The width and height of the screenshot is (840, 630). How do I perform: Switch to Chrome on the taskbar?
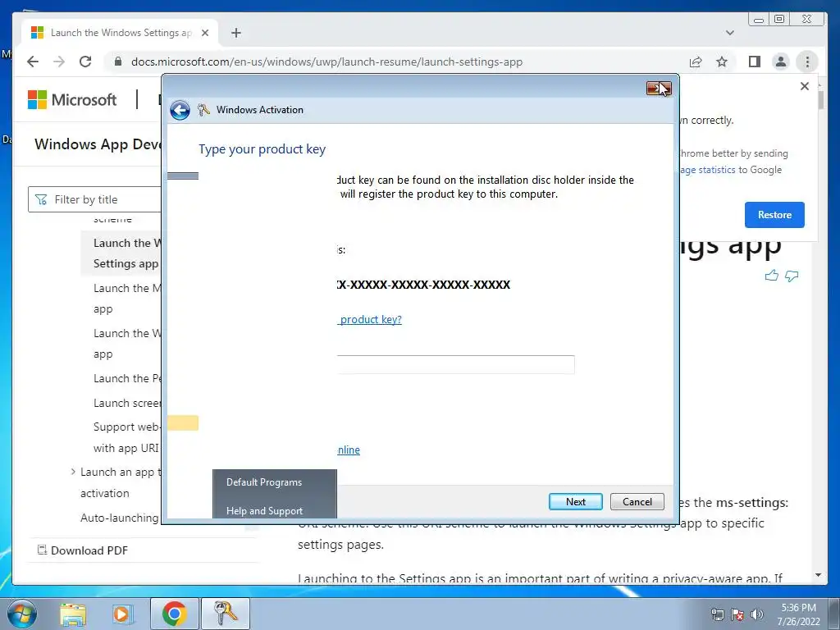(174, 614)
